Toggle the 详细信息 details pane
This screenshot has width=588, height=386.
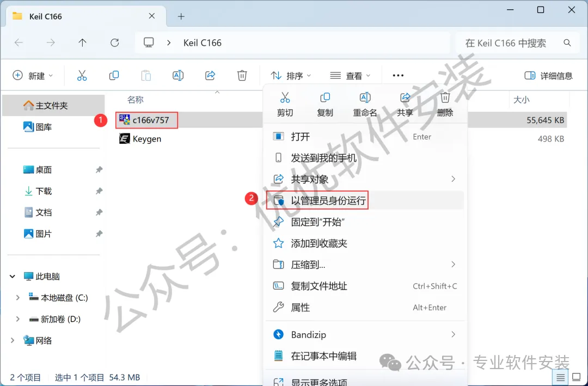click(548, 76)
